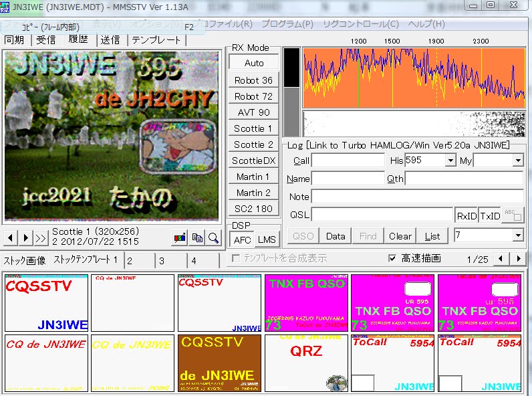
Task: Click the signal level meter bar
Action: click(291, 92)
